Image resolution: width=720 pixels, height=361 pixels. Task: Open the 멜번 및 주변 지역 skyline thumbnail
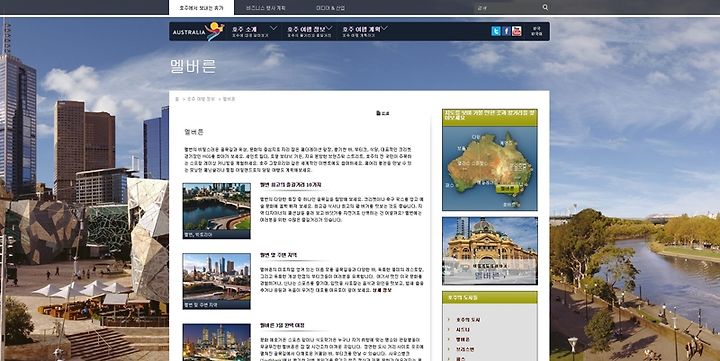[x=216, y=281]
